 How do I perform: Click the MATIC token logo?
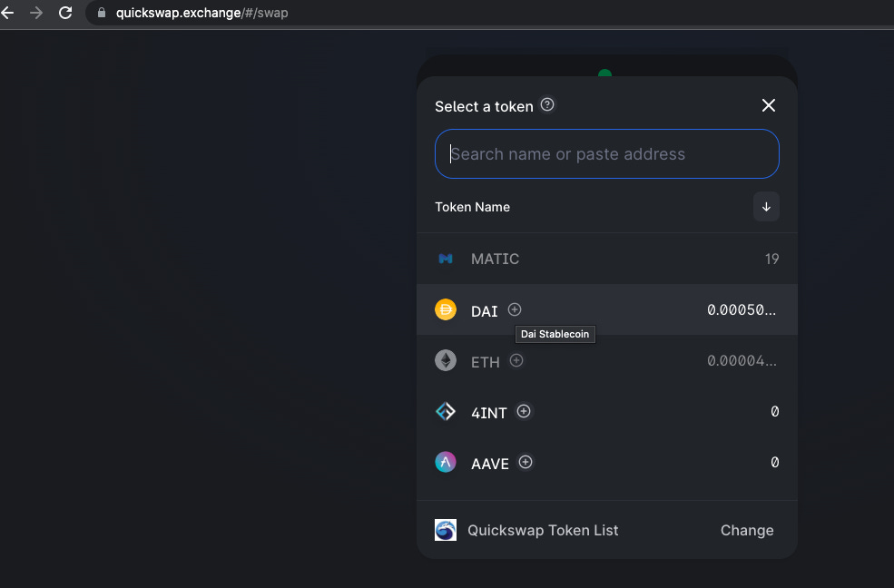tap(446, 259)
